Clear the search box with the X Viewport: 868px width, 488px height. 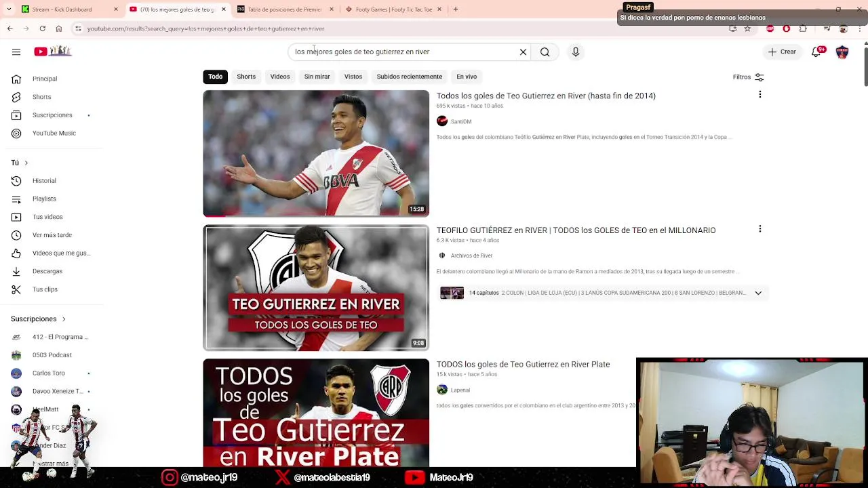523,52
